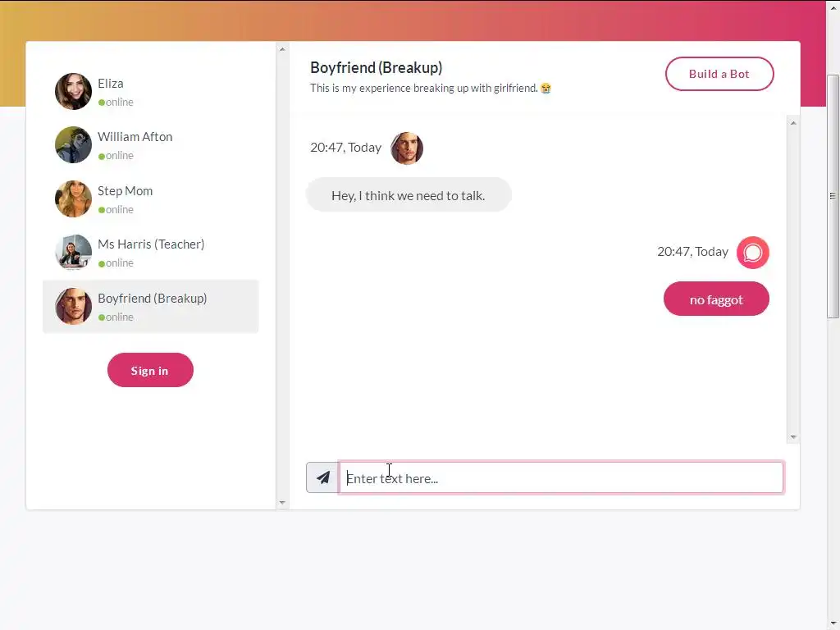Viewport: 840px width, 630px height.
Task: Click the pink chat bubble user avatar
Action: click(x=753, y=253)
